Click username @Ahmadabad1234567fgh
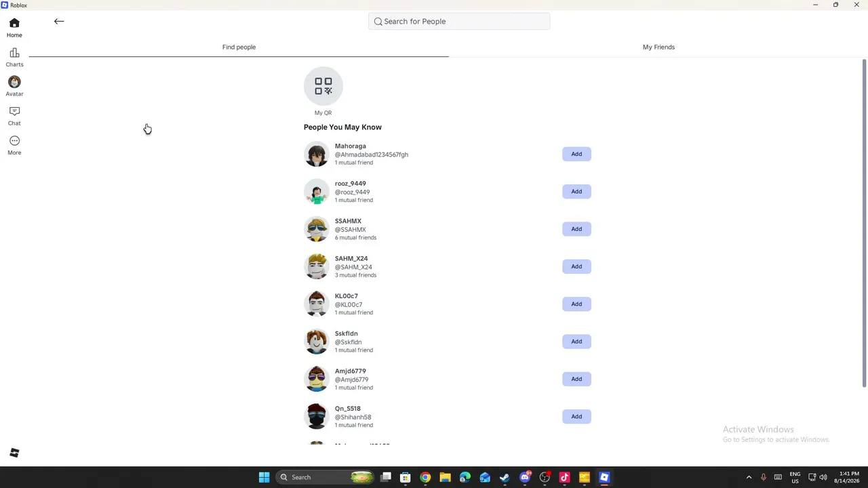 click(371, 155)
